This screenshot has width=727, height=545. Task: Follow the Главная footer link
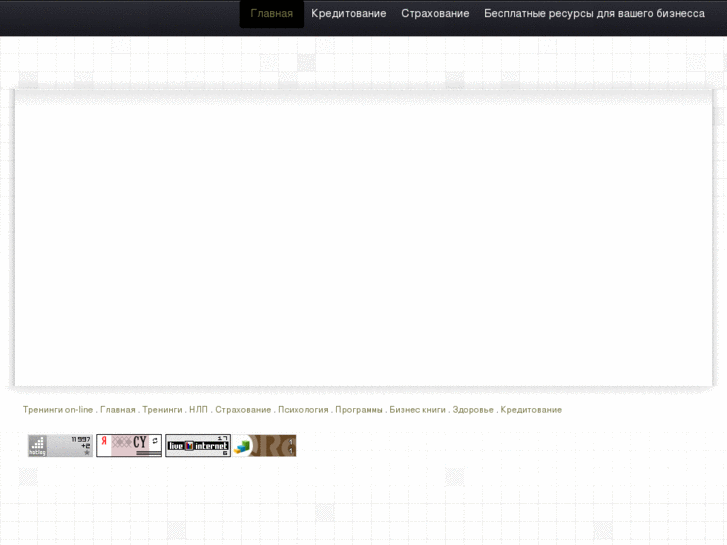(118, 410)
